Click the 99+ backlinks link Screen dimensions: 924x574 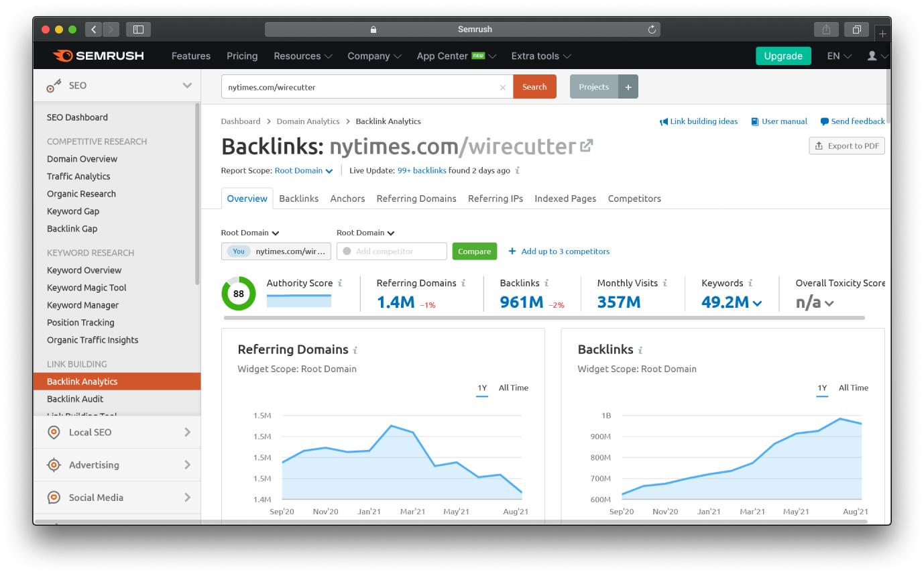422,170
